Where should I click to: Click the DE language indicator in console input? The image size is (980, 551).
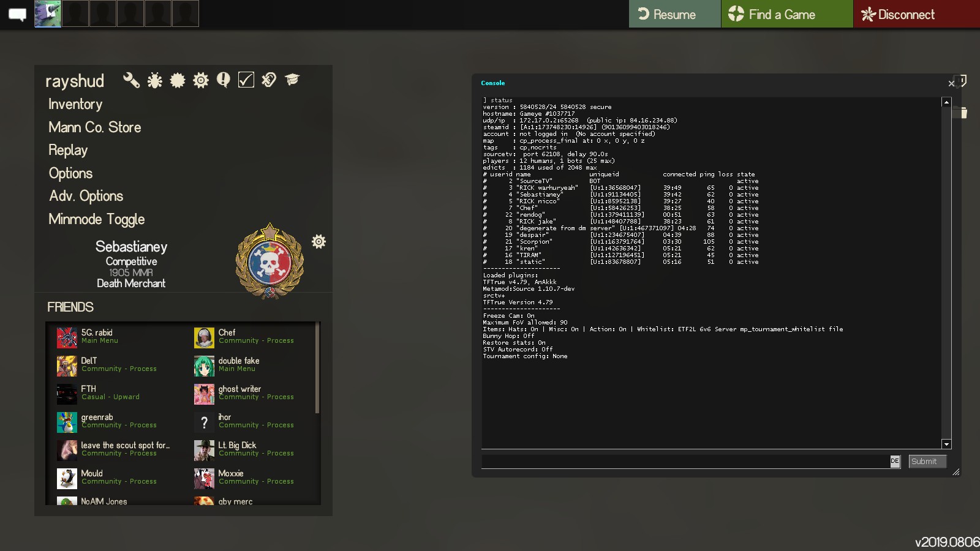(x=895, y=461)
